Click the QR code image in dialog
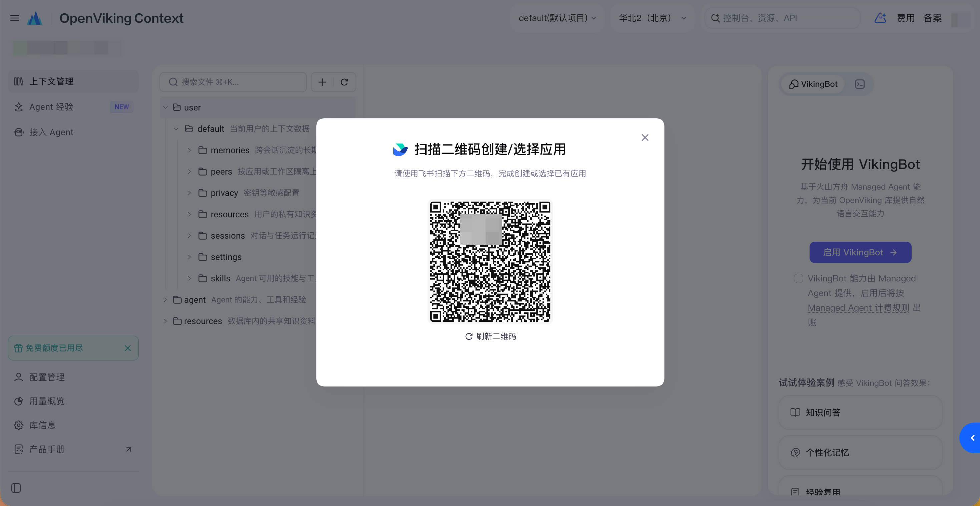This screenshot has width=980, height=506. pos(490,262)
